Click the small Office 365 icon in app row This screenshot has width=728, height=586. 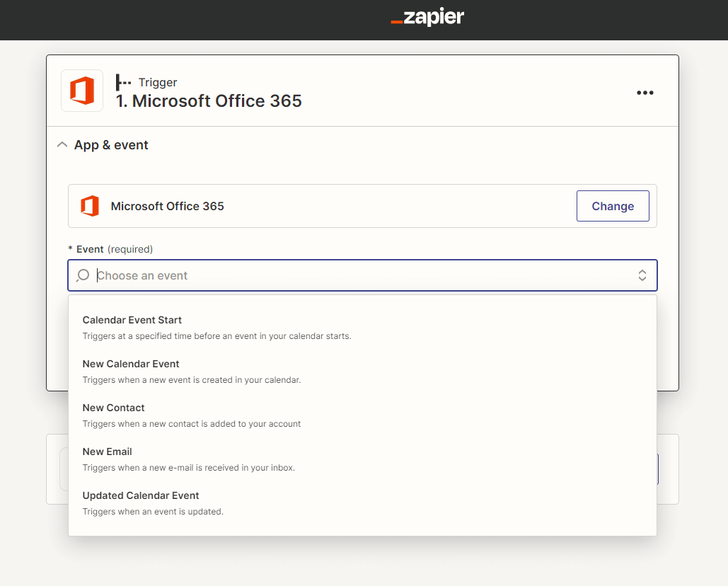point(90,206)
